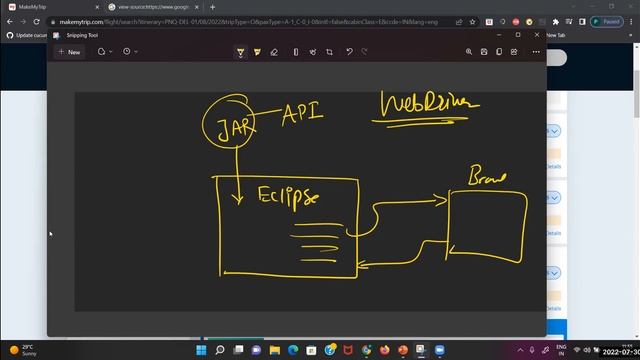The width and height of the screenshot is (640, 360).
Task: Switch to the view-source Chrome tab
Action: [x=153, y=7]
